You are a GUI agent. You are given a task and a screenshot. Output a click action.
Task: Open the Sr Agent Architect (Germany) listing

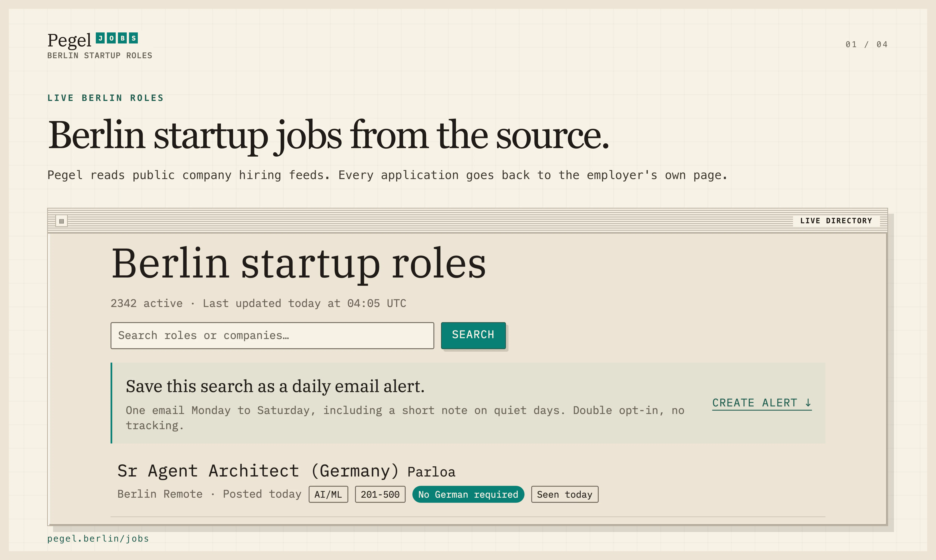(x=258, y=471)
